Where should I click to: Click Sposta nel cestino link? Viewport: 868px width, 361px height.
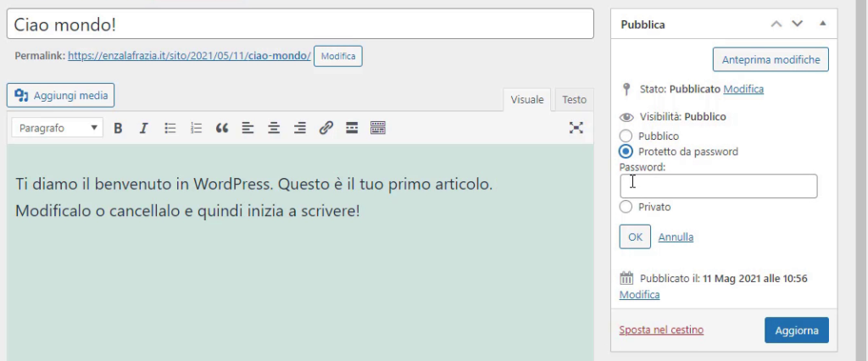(x=661, y=330)
